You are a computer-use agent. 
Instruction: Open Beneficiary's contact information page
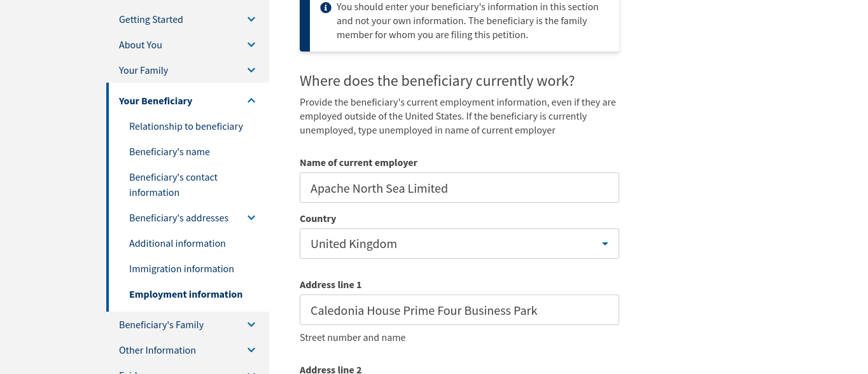(x=173, y=185)
